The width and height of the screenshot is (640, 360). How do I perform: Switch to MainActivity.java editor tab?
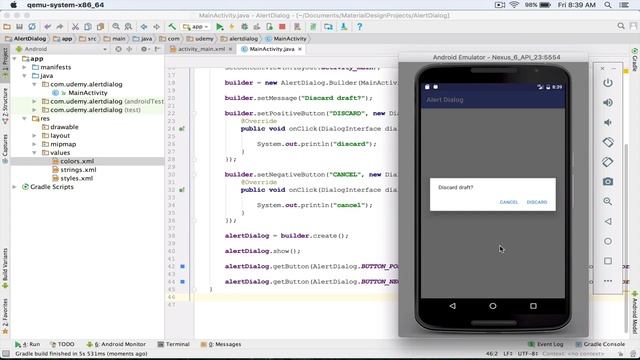click(271, 49)
